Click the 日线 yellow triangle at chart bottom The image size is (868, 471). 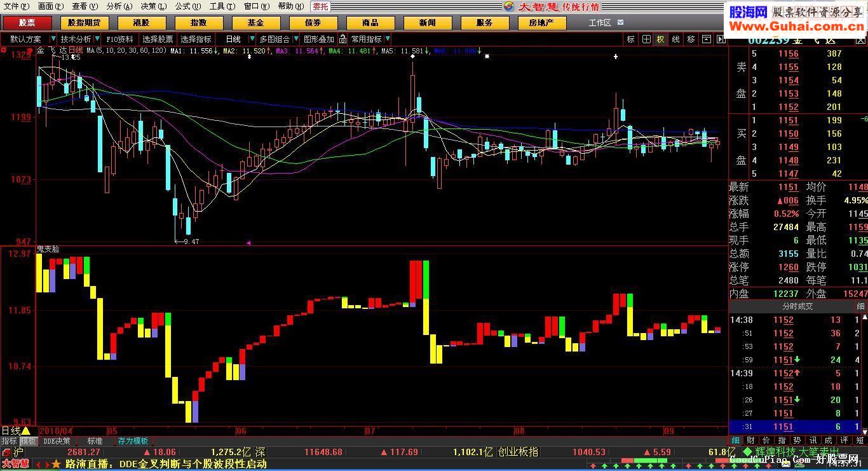26,430
